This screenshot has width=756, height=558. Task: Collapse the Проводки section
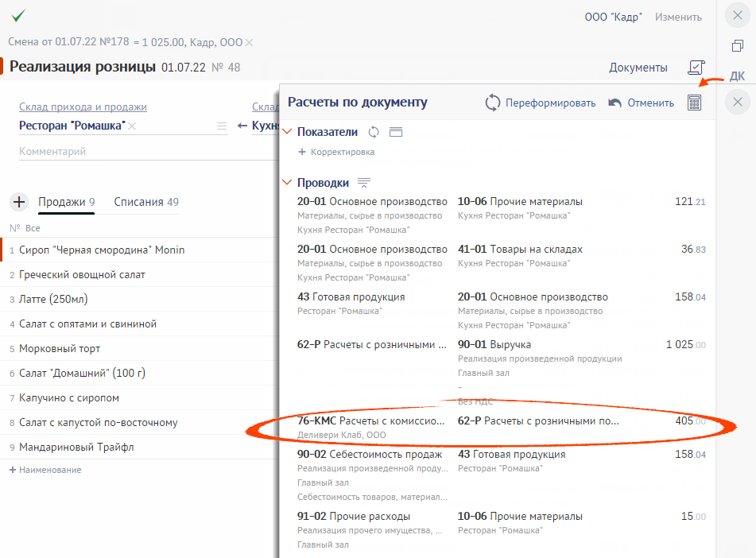[x=288, y=183]
